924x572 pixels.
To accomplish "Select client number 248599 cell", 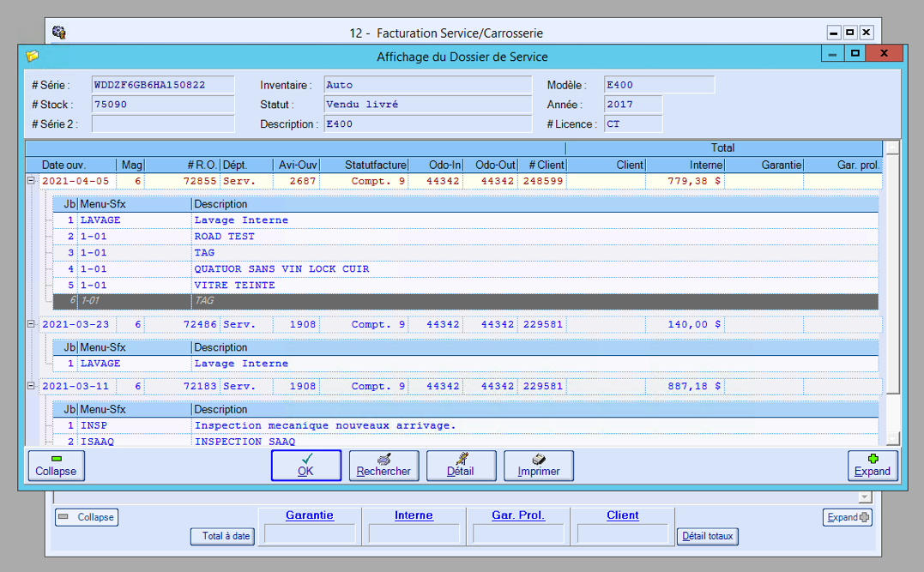I will pyautogui.click(x=541, y=181).
